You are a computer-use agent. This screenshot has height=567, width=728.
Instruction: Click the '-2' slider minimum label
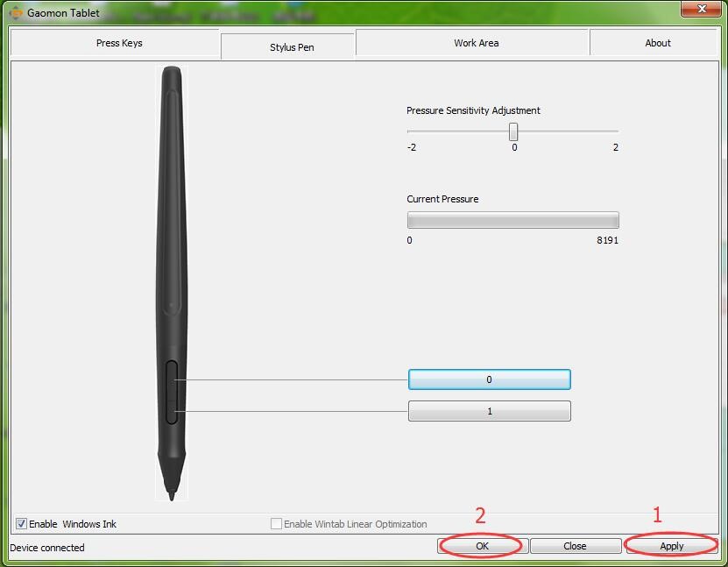[412, 147]
